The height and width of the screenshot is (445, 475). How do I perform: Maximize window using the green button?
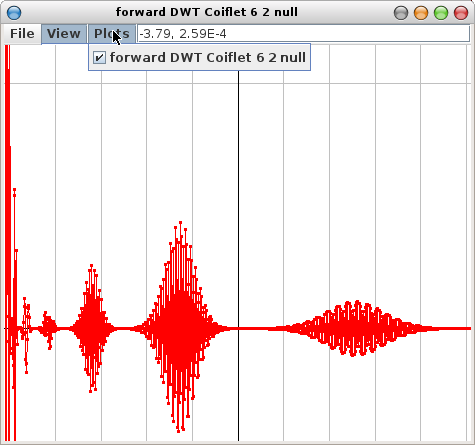[441, 13]
